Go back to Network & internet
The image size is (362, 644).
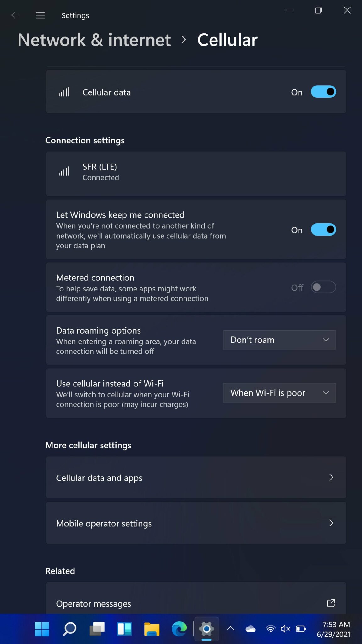[94, 40]
